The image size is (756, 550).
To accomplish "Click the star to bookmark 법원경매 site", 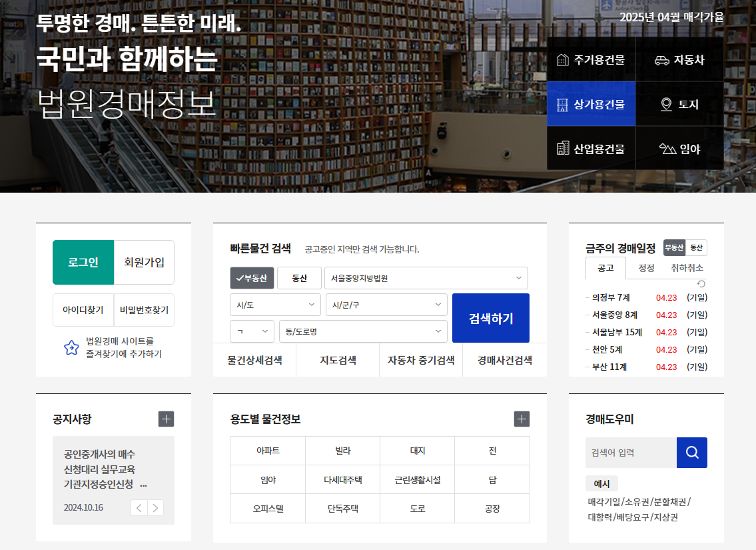I will coord(71,346).
